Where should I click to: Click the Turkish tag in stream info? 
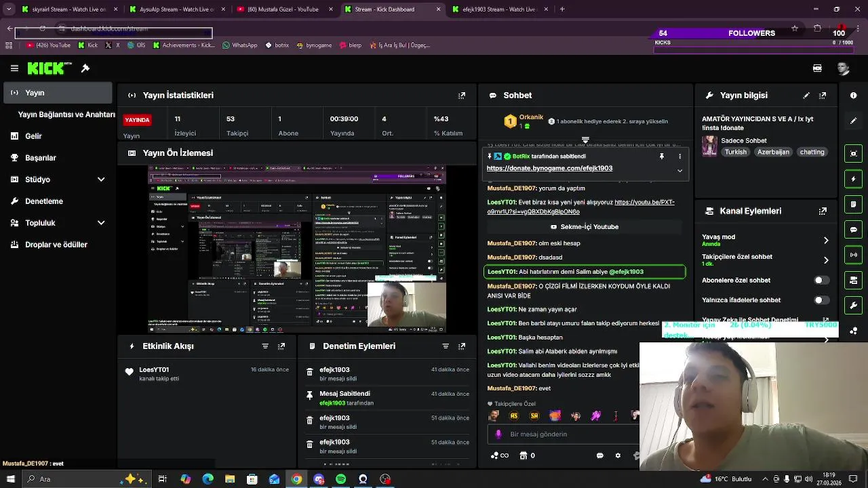(735, 152)
